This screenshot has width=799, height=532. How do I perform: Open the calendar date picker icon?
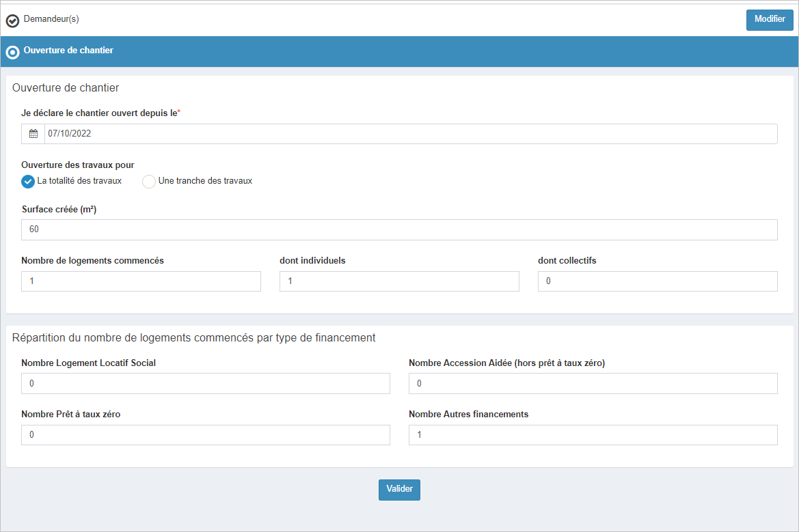(x=33, y=134)
